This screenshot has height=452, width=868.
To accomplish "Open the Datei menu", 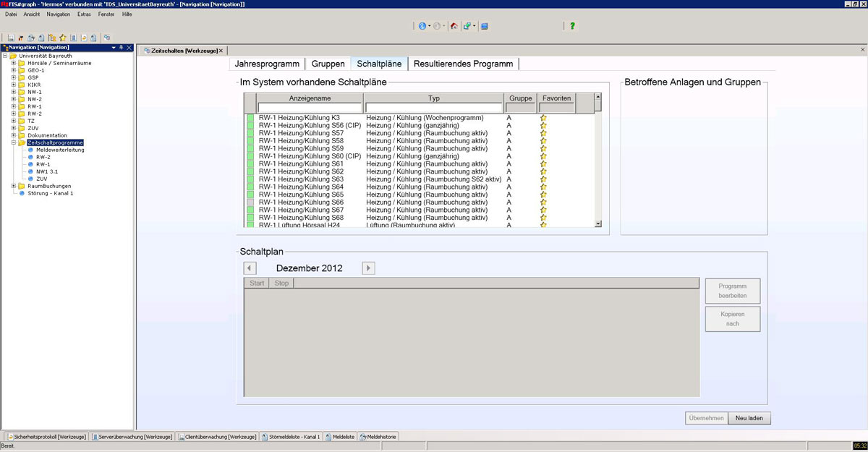I will pyautogui.click(x=11, y=14).
